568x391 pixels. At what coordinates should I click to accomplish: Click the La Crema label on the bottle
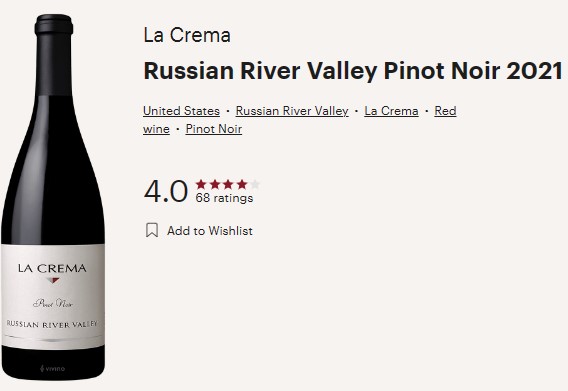coord(52,269)
